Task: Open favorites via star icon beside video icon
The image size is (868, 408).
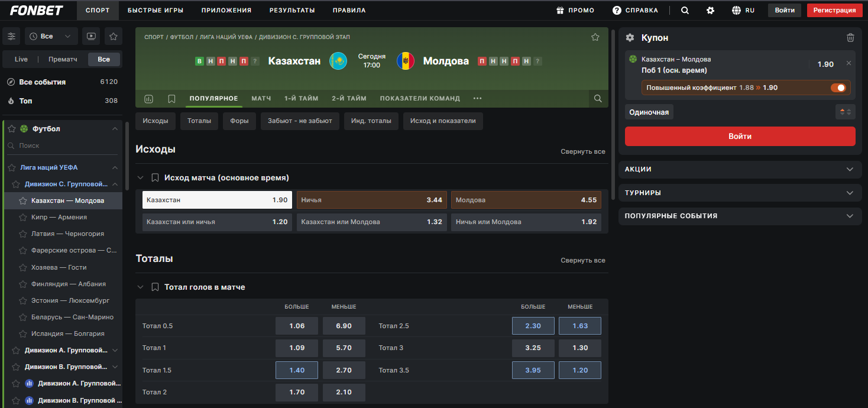Action: [x=114, y=37]
